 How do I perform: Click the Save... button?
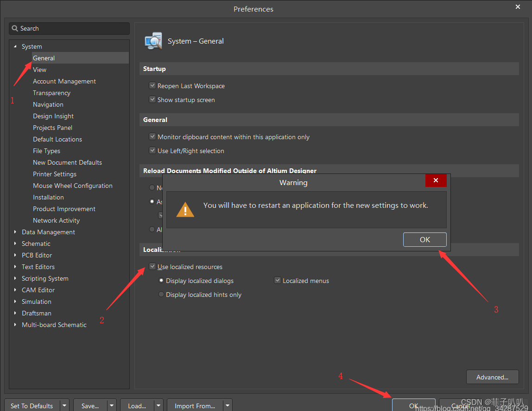90,405
